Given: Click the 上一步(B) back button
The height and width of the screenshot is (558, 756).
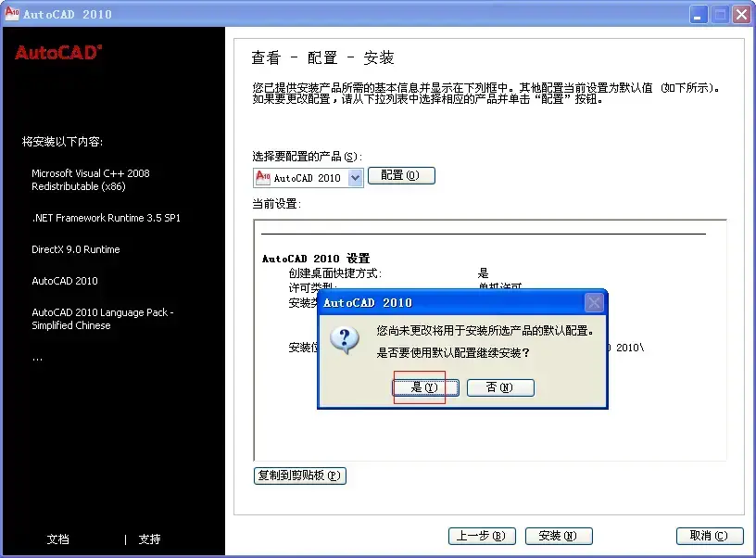Looking at the screenshot, I should [482, 536].
